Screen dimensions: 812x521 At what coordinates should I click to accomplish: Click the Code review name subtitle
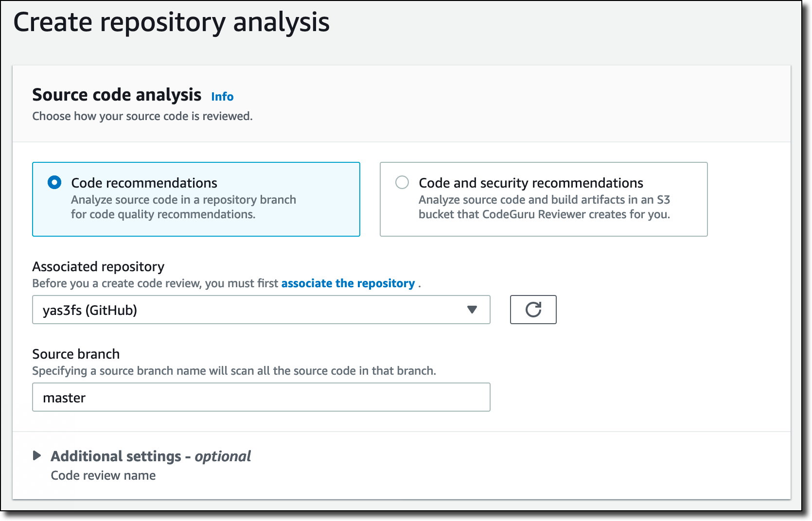tap(103, 475)
